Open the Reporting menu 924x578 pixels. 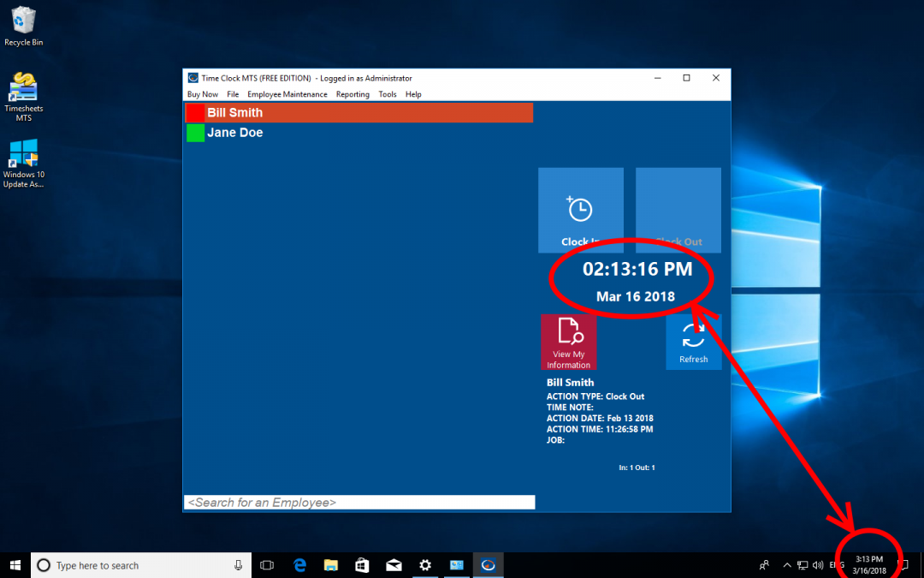point(352,94)
